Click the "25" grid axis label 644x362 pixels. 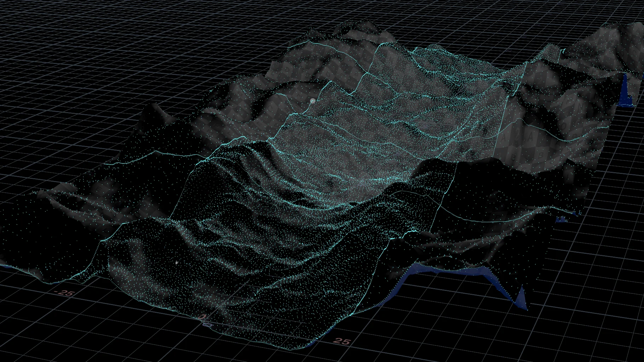(342, 341)
